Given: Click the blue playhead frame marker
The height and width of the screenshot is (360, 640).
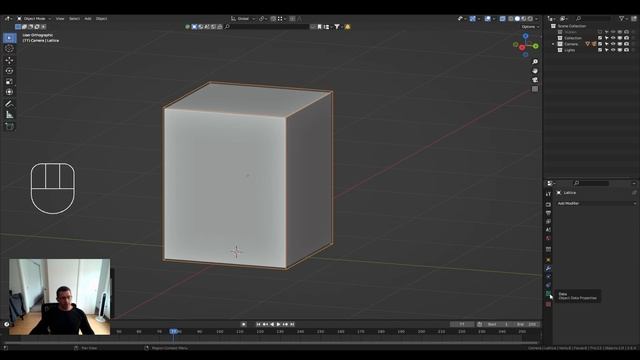Looking at the screenshot, I should (173, 331).
